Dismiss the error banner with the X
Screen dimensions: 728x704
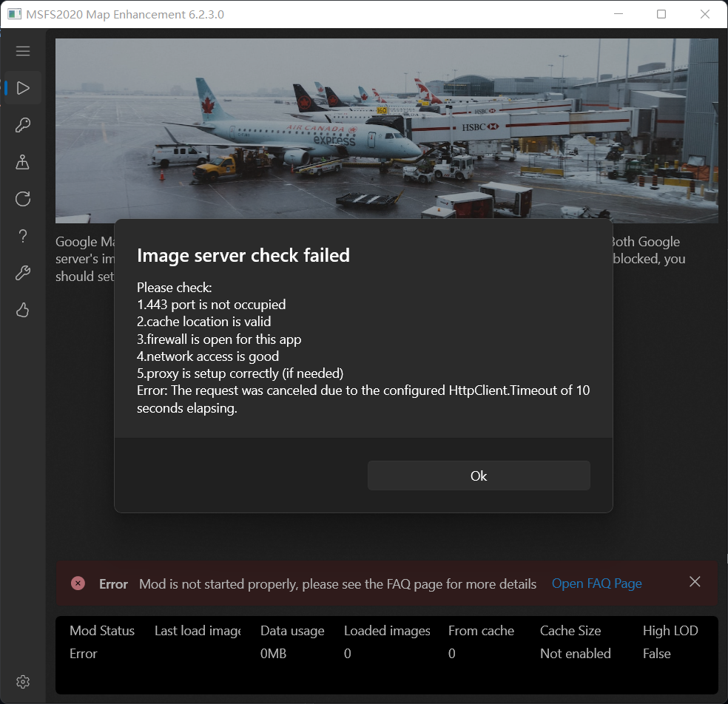(694, 581)
